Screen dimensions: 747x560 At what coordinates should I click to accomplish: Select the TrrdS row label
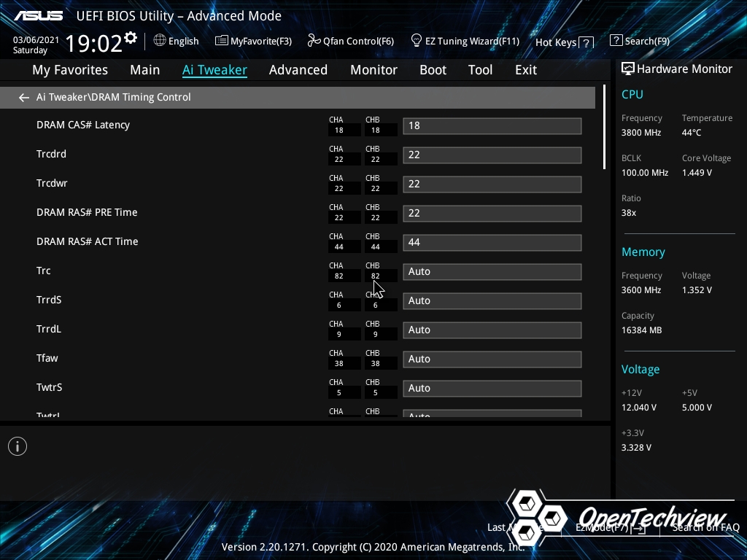coord(49,300)
